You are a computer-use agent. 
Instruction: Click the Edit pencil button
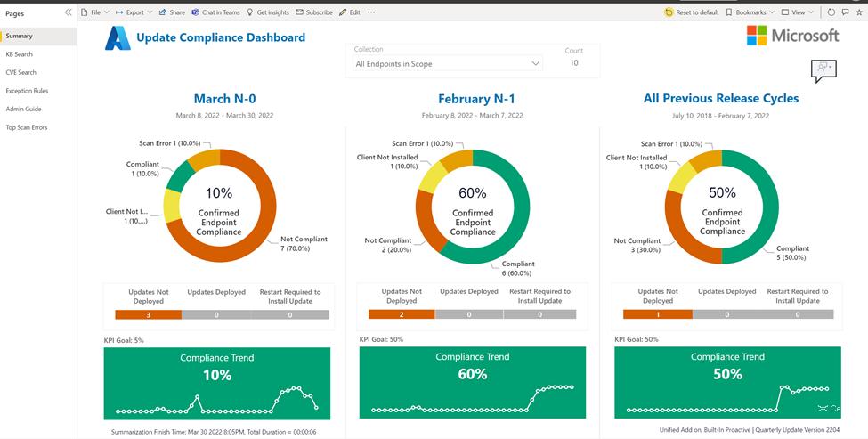[351, 12]
